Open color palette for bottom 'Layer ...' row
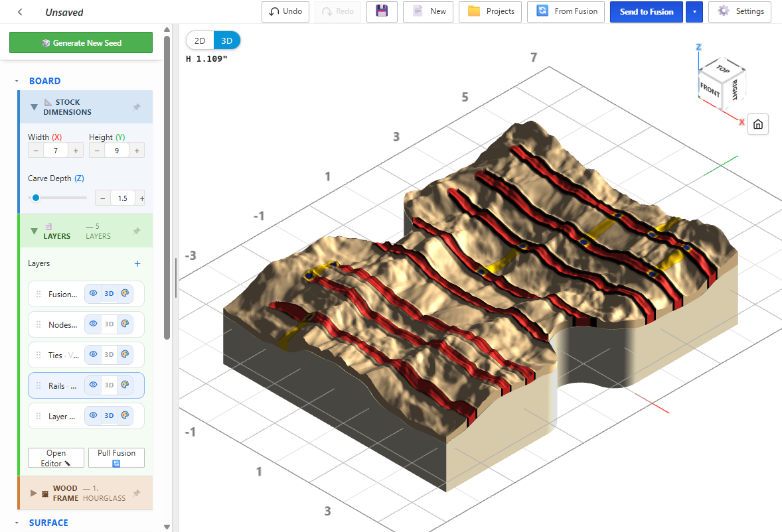This screenshot has height=532, width=782. click(125, 415)
